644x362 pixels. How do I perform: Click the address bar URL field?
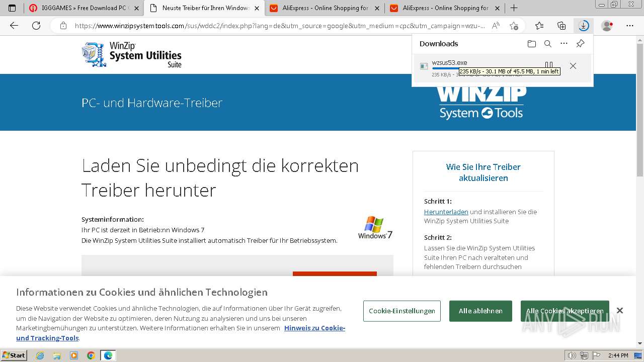click(280, 26)
